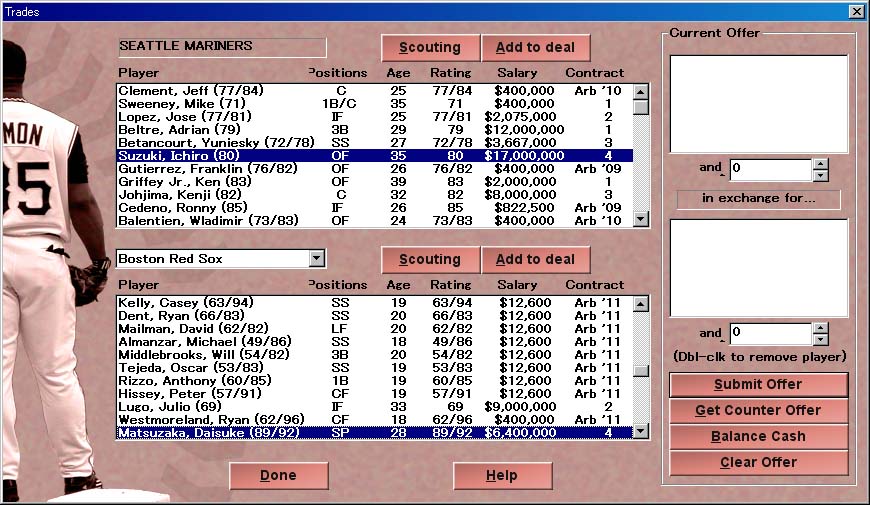Select Gutierrez, Franklin (76/82) row
The width and height of the screenshot is (870, 505).
pos(375,169)
